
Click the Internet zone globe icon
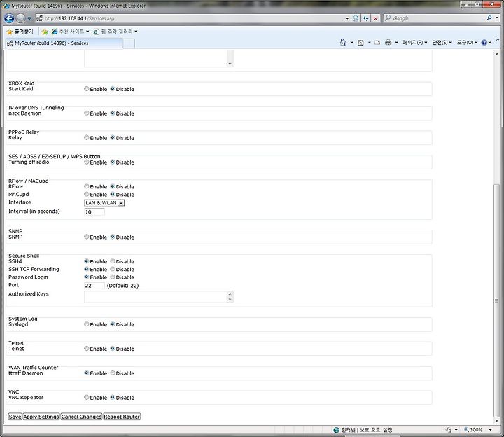(x=337, y=430)
